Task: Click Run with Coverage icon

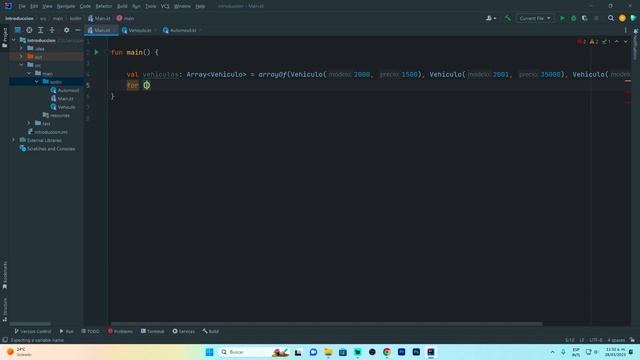Action: (x=584, y=18)
